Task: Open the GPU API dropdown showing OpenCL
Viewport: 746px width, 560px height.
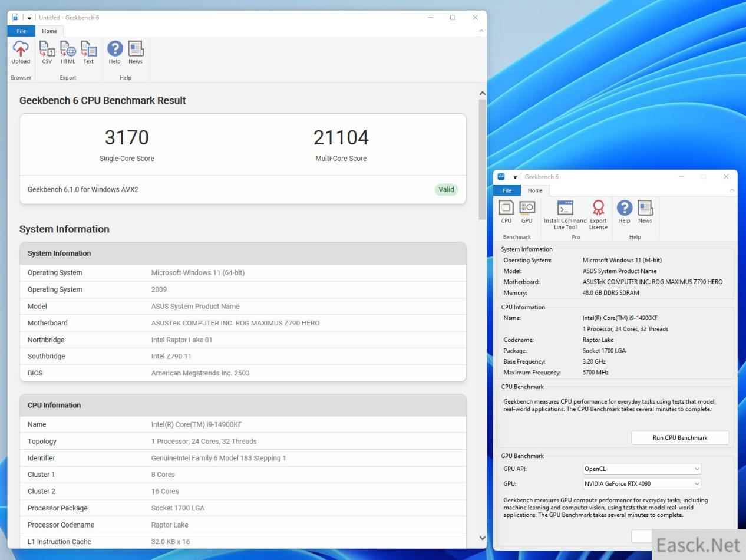Action: (x=642, y=469)
